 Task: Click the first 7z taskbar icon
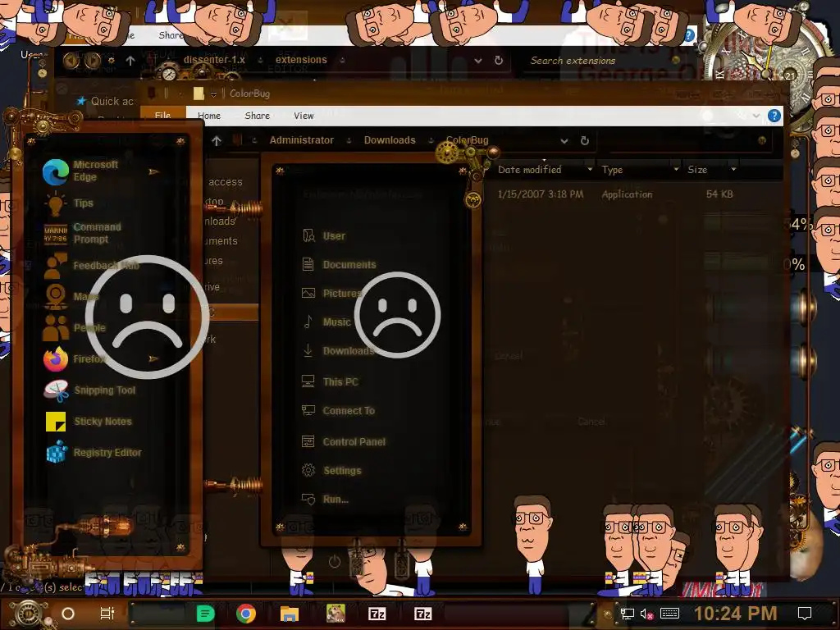[377, 614]
